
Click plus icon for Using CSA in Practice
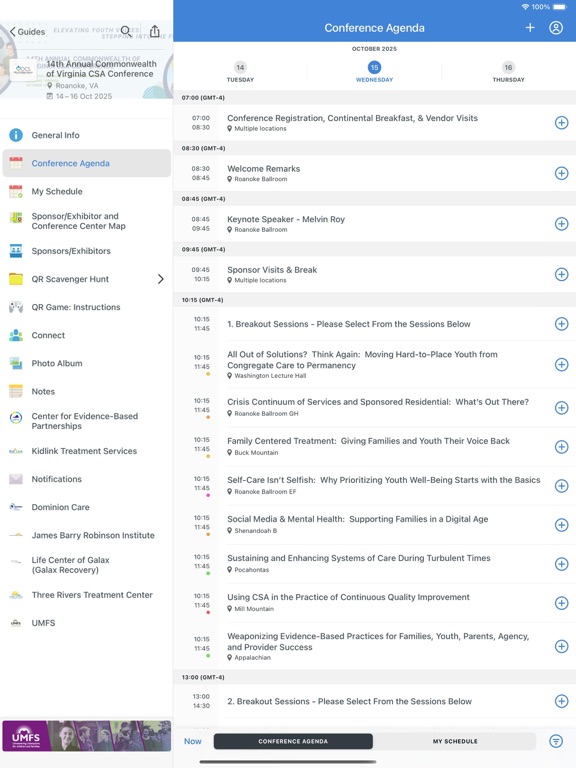[x=561, y=603]
